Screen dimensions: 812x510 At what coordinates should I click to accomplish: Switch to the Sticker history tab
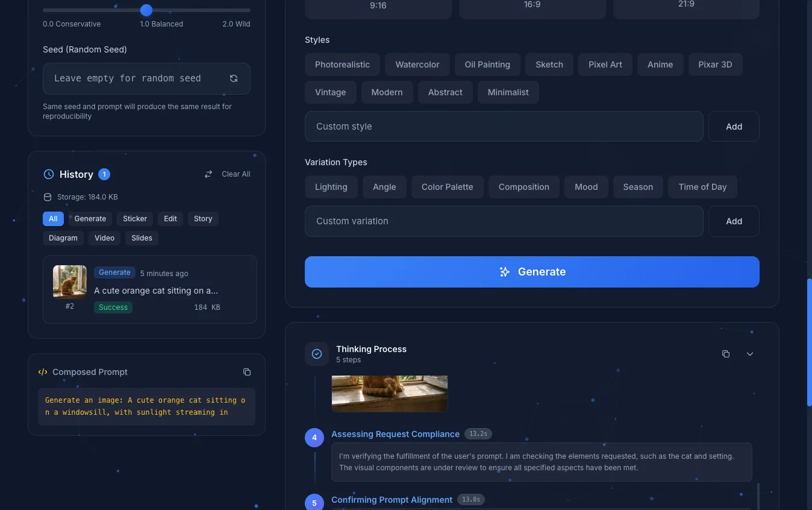[x=135, y=219]
